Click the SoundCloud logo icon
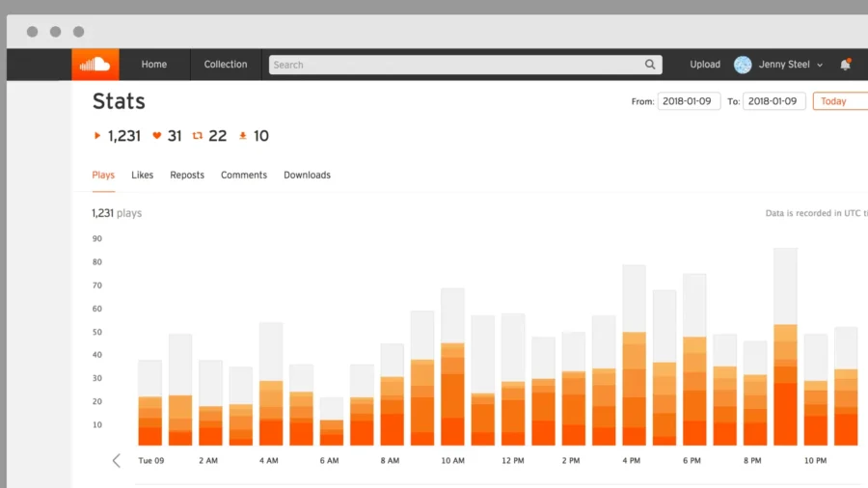This screenshot has width=868, height=488. pyautogui.click(x=95, y=65)
